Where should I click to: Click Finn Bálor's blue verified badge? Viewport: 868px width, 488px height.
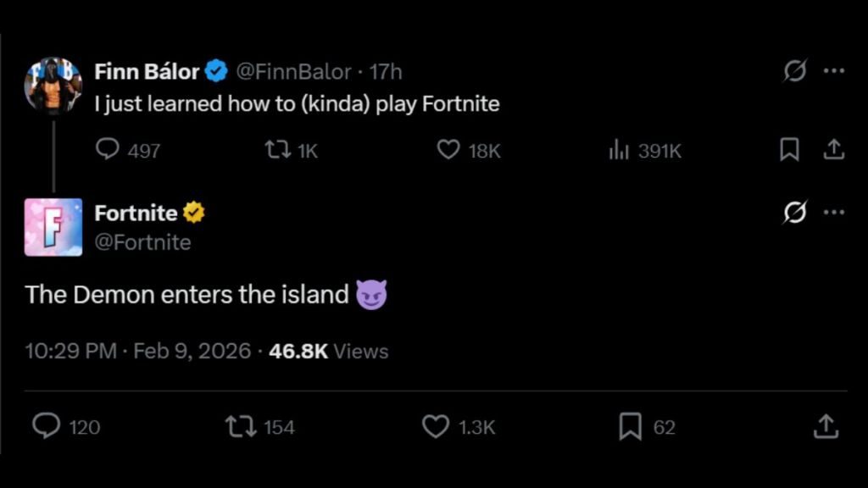tap(217, 72)
